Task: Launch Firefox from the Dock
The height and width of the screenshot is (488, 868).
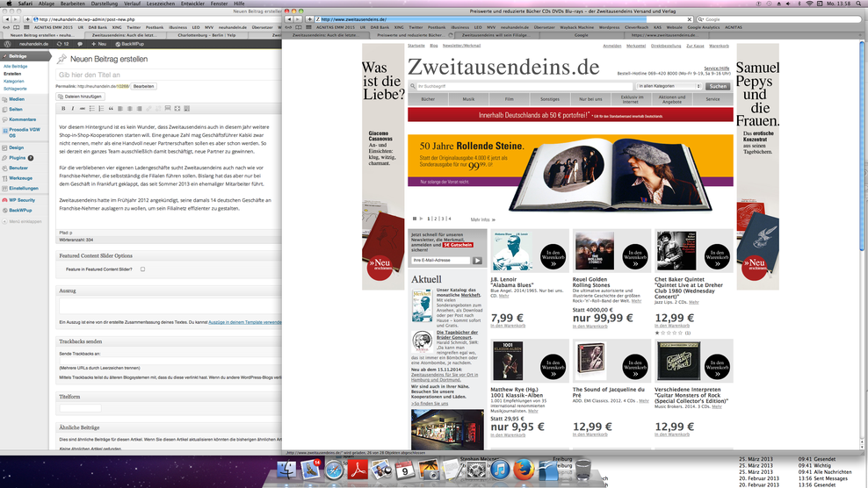Action: (x=523, y=470)
